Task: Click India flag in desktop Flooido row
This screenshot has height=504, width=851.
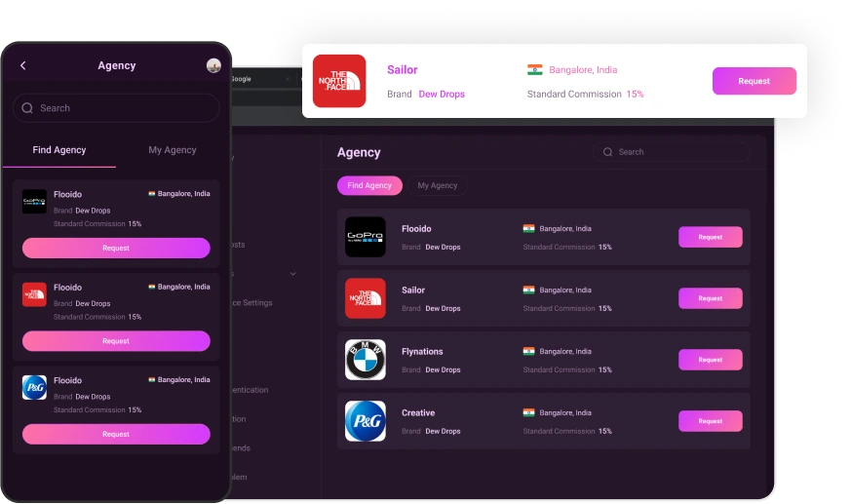Action: tap(528, 228)
